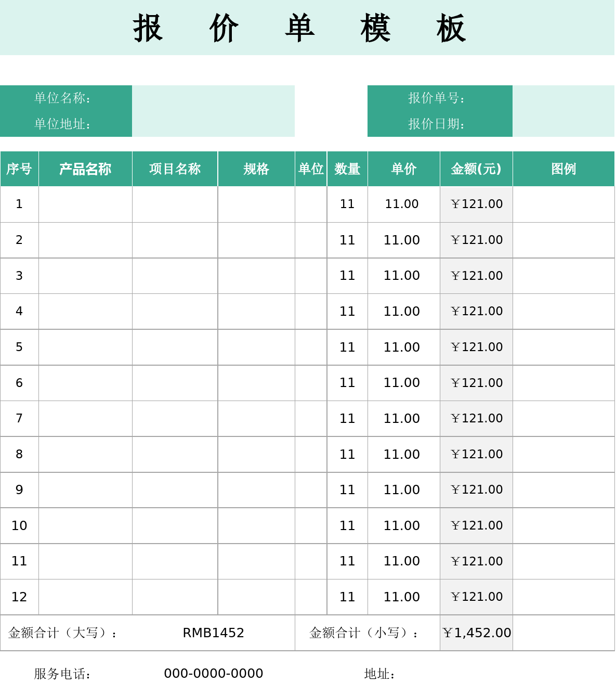Select the 项目名称 column header
This screenshot has width=616, height=683.
point(175,169)
